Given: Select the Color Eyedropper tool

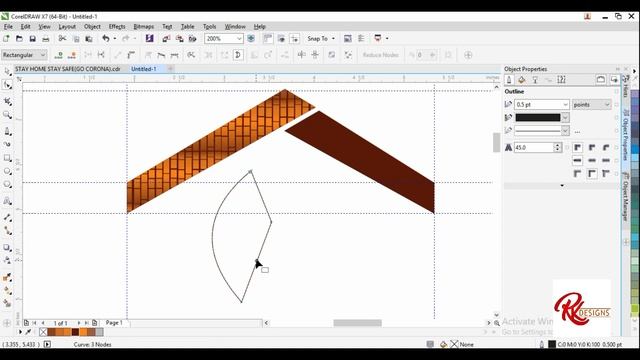Looking at the screenshot, I should (7, 277).
